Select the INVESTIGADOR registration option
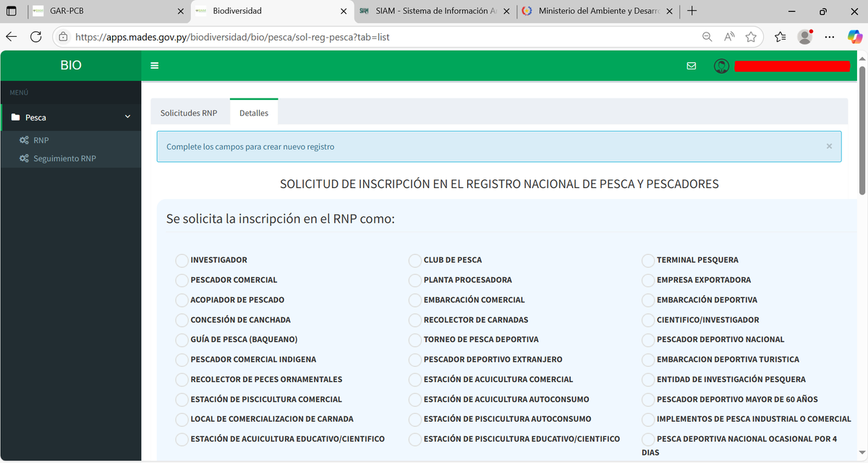 coord(181,260)
